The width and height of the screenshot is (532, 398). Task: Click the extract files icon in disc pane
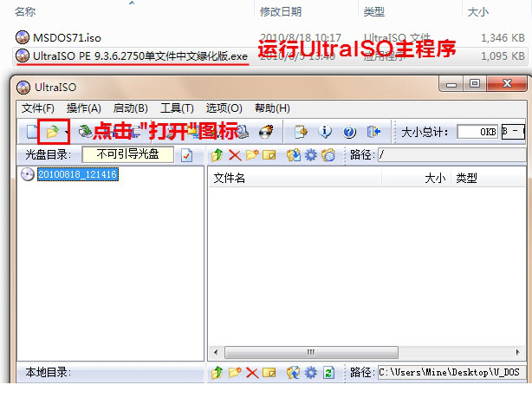click(x=294, y=155)
